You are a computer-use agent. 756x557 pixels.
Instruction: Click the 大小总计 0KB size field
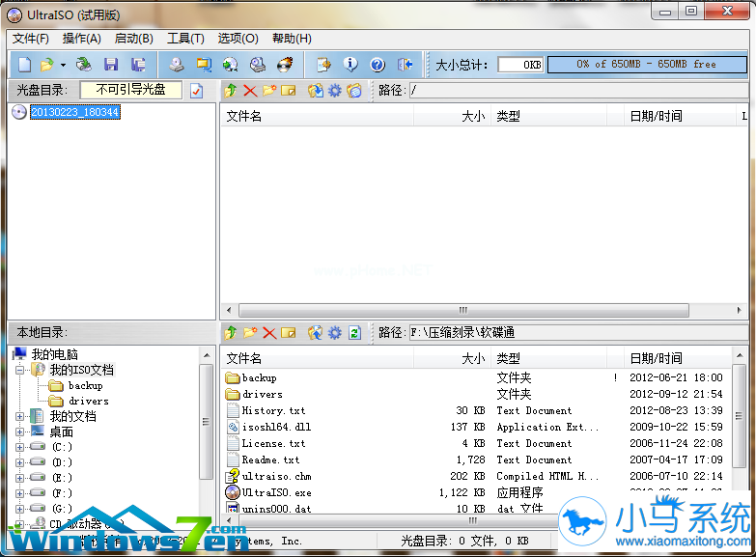[x=520, y=65]
